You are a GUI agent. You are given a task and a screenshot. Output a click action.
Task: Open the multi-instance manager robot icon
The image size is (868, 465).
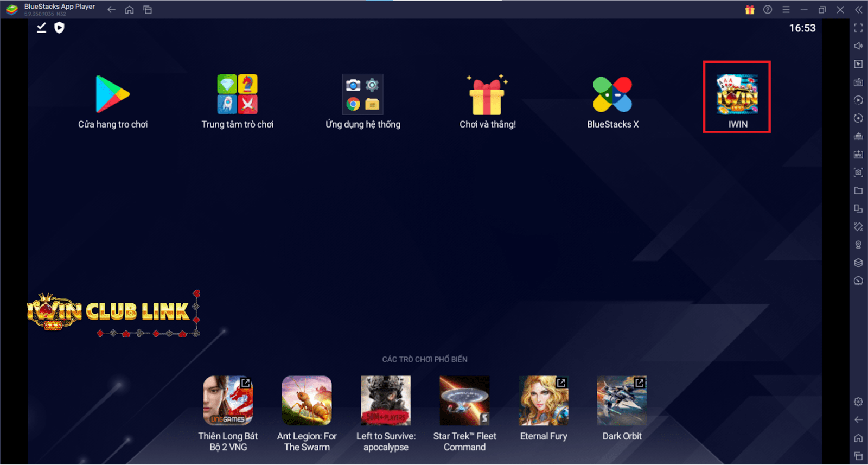pos(858,136)
